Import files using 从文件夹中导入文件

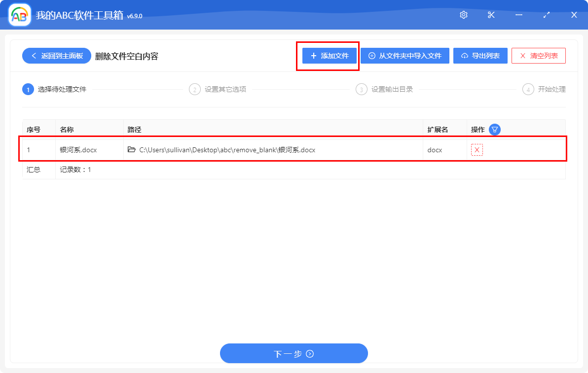coord(404,56)
